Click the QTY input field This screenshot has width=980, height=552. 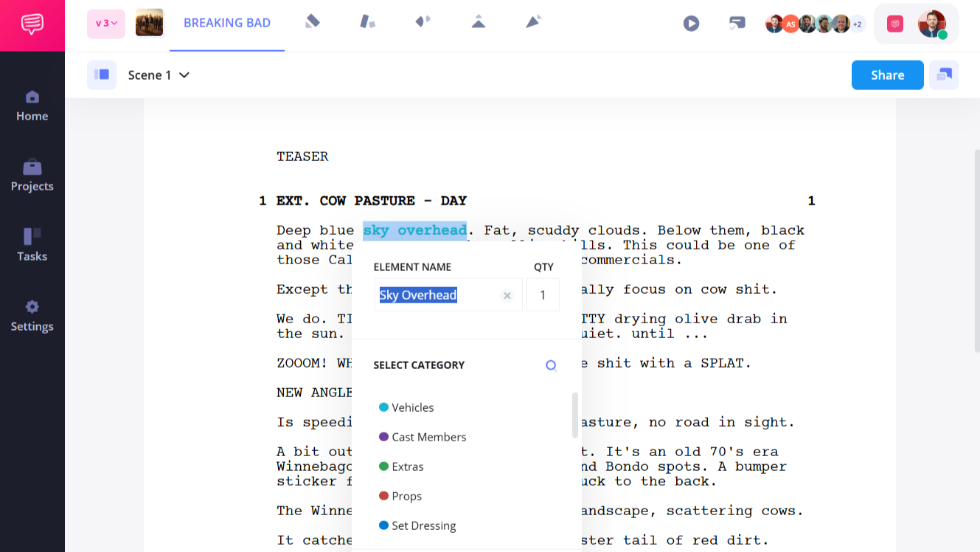543,295
